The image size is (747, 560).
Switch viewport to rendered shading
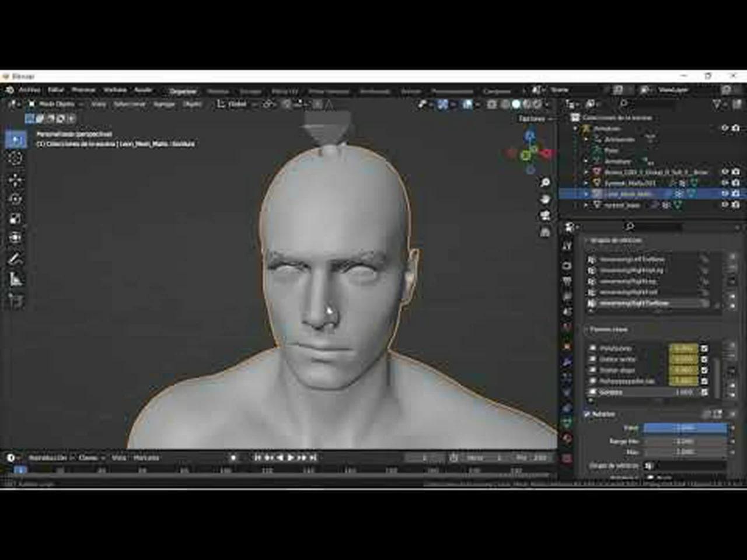(537, 104)
